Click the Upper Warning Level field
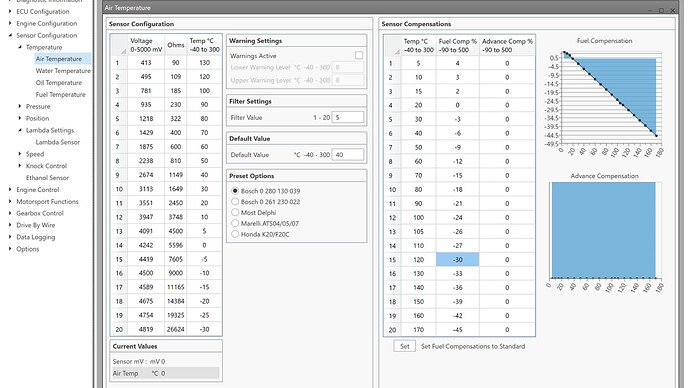The image size is (690, 388). click(348, 80)
